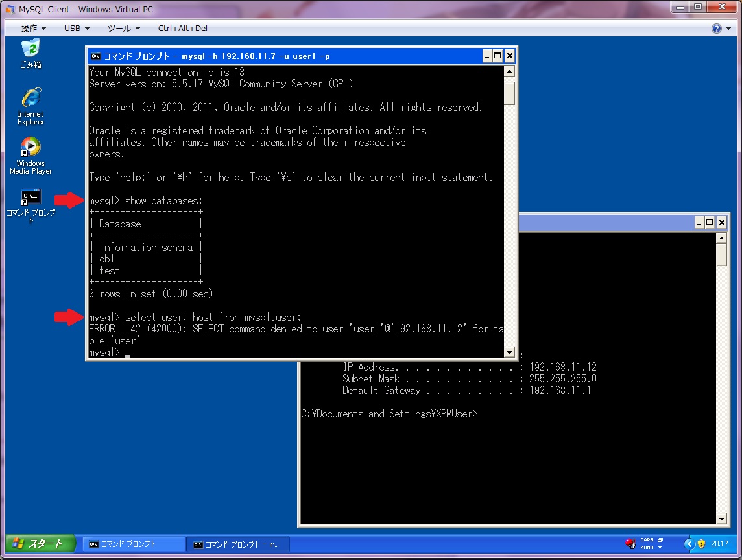The image size is (742, 560).
Task: Open the ごみ箱 recycle bin desktop icon
Action: tap(30, 54)
